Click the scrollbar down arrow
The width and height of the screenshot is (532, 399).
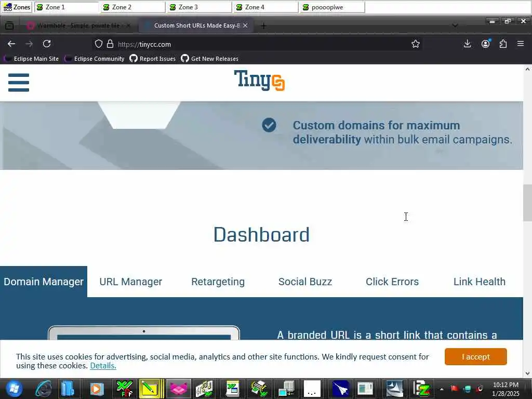coord(527,374)
